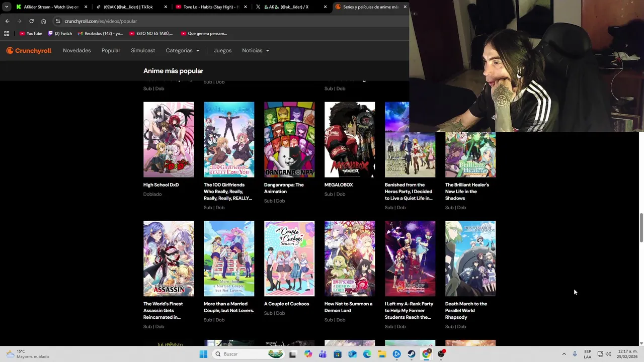Open the OBS taskbar icon
The width and height of the screenshot is (644, 362).
[x=441, y=354]
